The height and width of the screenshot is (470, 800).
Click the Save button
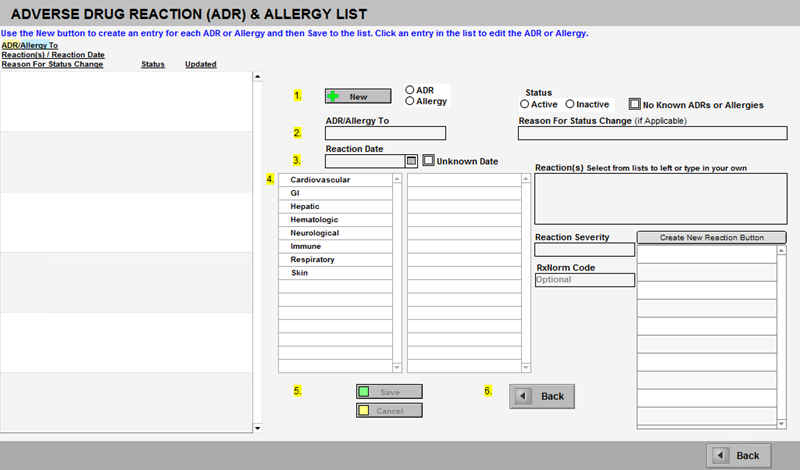click(389, 392)
